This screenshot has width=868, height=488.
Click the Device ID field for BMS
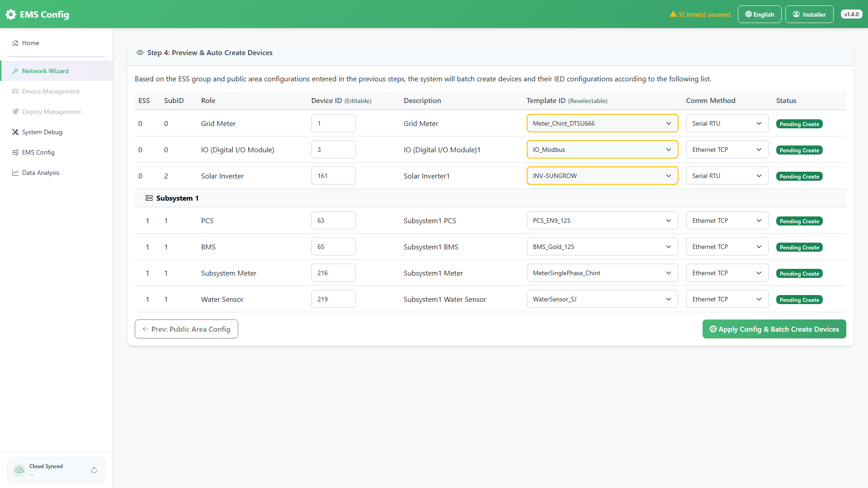333,247
